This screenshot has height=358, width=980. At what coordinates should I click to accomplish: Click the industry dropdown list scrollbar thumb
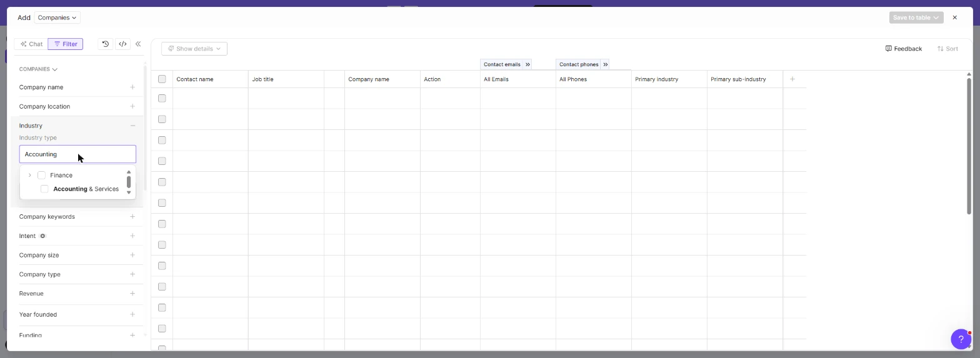point(129,182)
